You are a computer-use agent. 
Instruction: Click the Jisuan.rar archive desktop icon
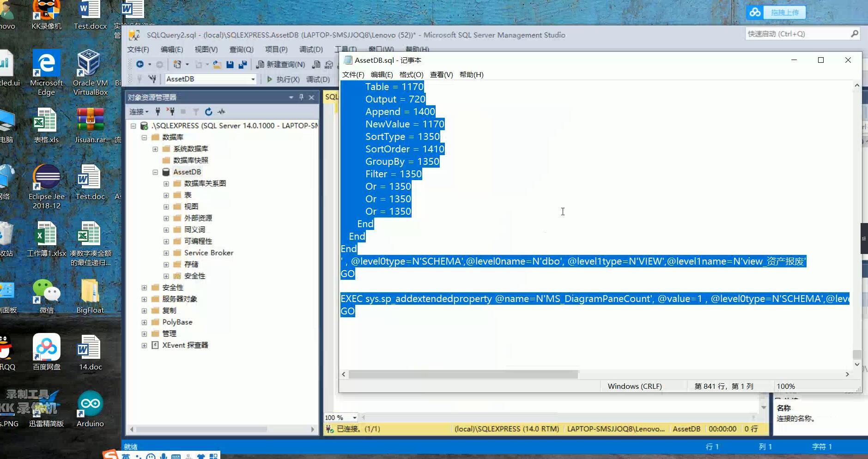[90, 126]
